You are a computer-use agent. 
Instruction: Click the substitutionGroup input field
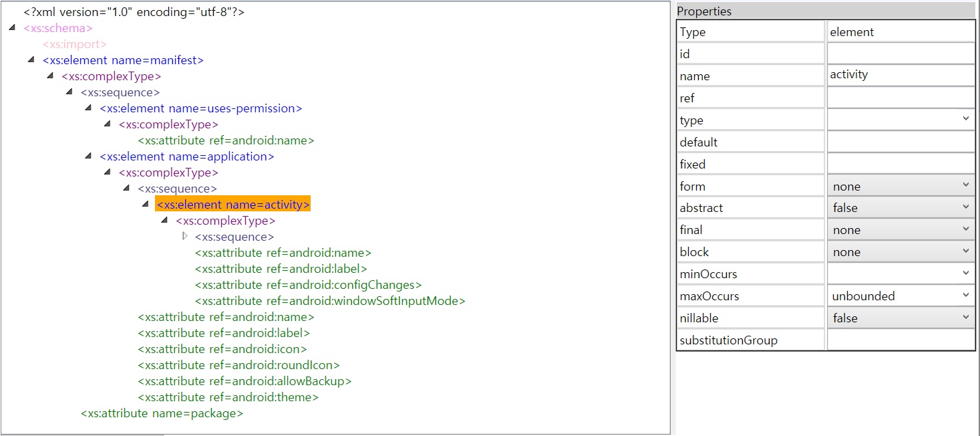click(901, 340)
